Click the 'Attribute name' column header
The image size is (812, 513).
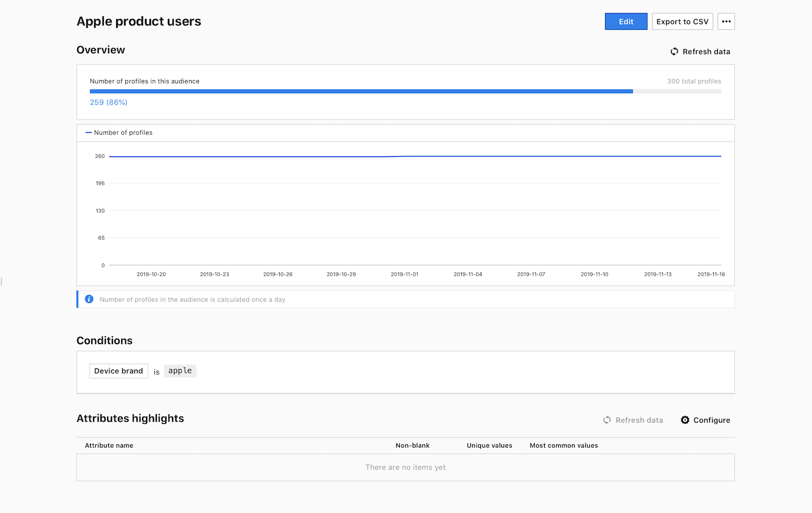coord(109,445)
